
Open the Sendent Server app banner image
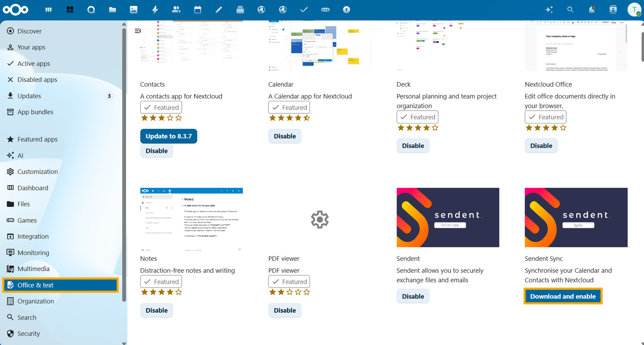coord(448,217)
